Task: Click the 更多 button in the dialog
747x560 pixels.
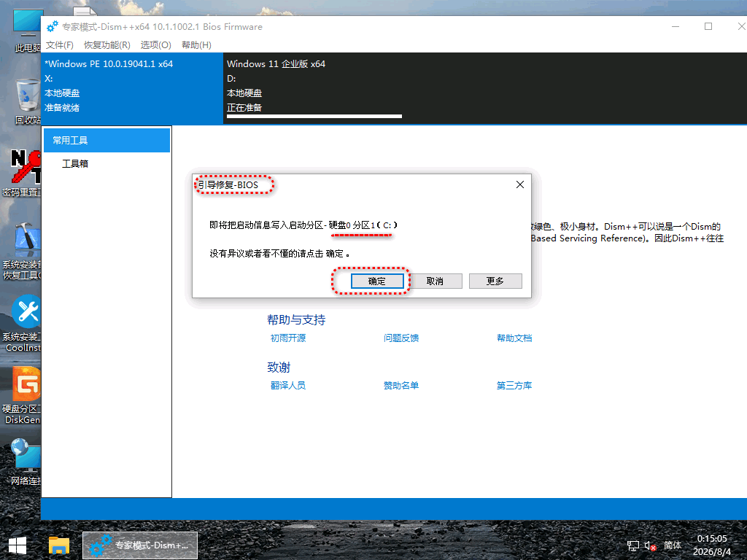Action: [495, 281]
